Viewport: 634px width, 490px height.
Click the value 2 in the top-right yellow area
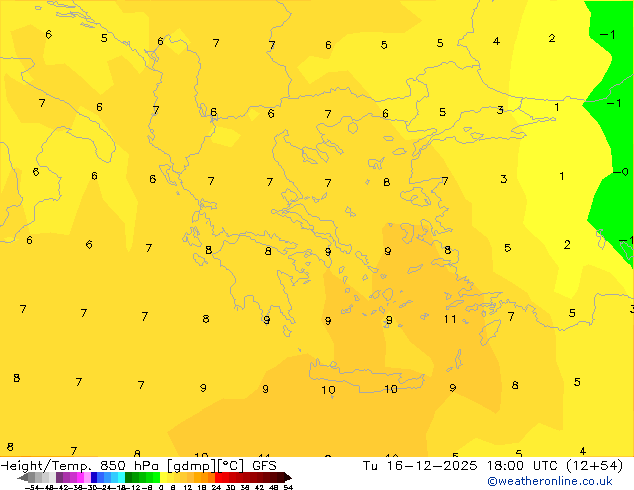552,38
